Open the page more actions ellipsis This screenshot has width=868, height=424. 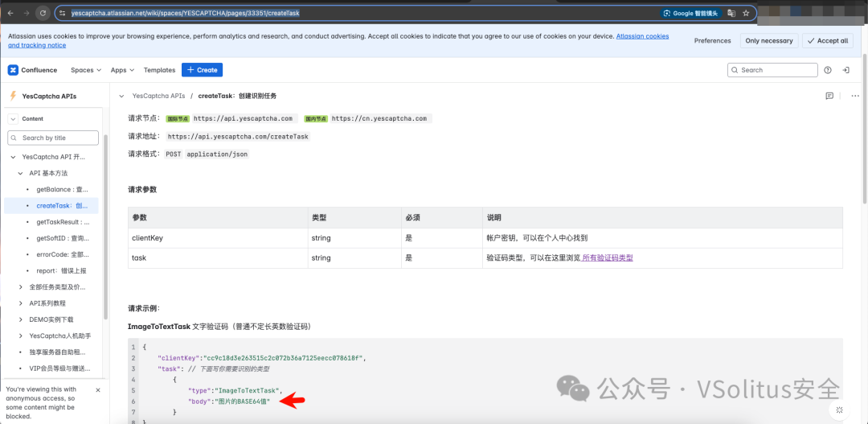[x=854, y=96]
